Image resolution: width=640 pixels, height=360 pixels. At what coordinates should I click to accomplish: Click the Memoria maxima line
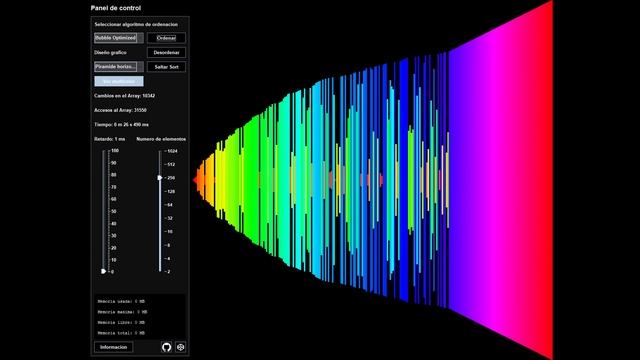(x=122, y=312)
